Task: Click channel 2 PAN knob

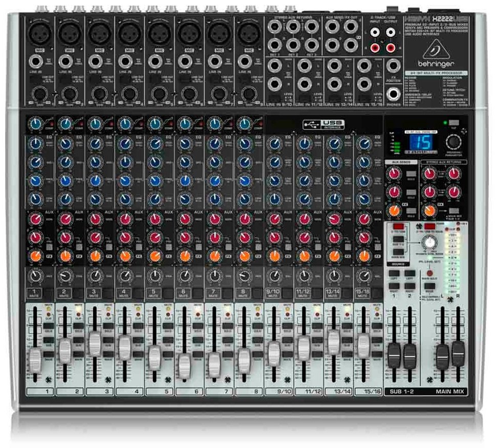Action: coord(66,276)
